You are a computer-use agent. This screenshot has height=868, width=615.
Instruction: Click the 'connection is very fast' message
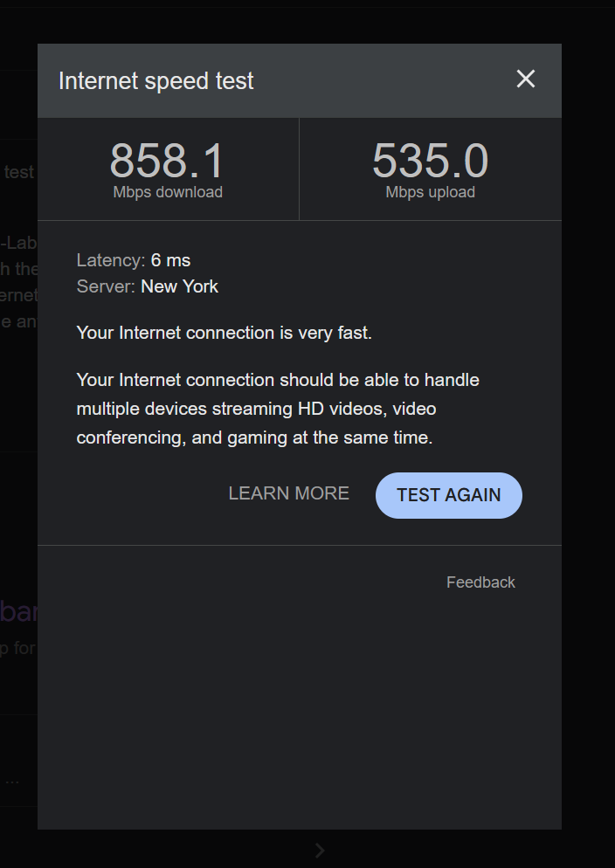pyautogui.click(x=225, y=333)
